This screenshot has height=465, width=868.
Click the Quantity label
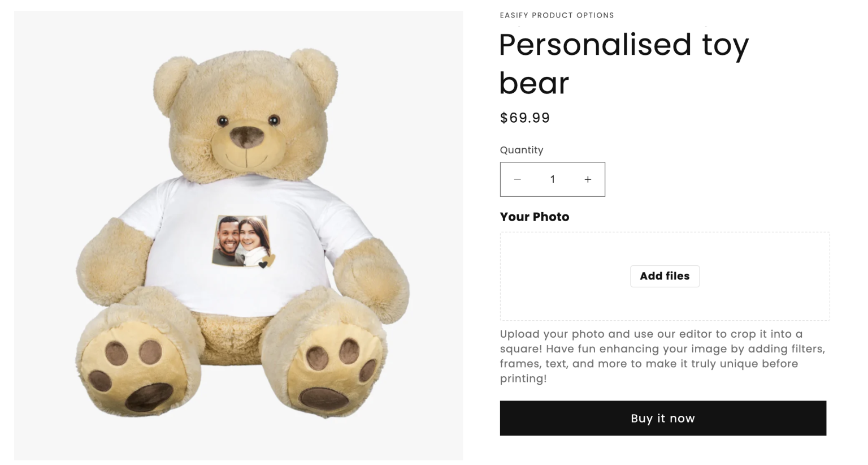coord(521,150)
